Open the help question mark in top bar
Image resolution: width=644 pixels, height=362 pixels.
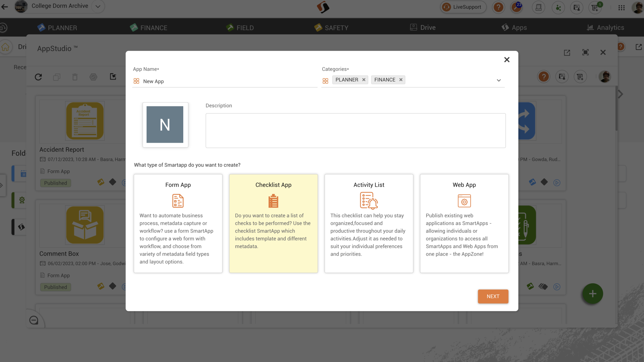click(498, 7)
